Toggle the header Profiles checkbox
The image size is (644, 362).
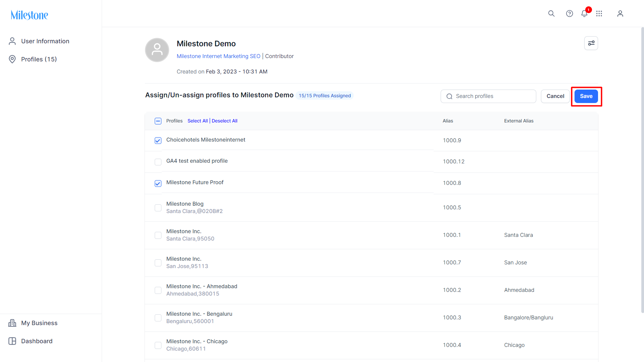[x=158, y=121]
